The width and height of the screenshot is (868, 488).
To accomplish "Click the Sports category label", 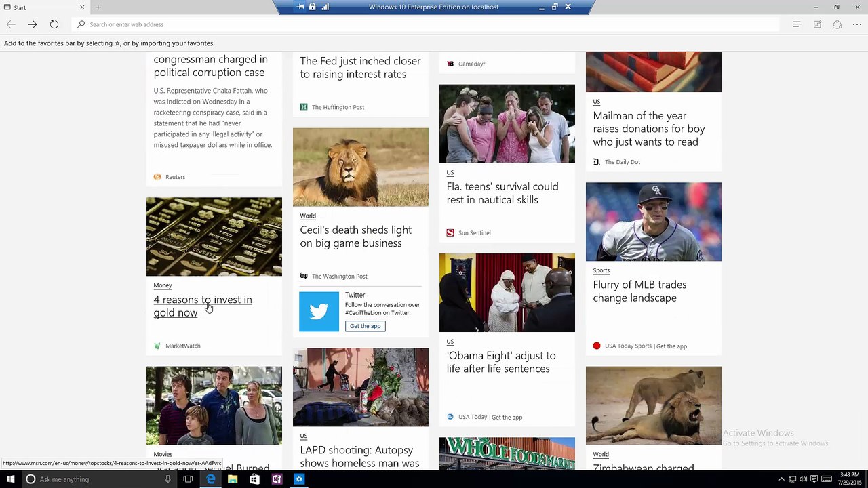I will pyautogui.click(x=601, y=270).
